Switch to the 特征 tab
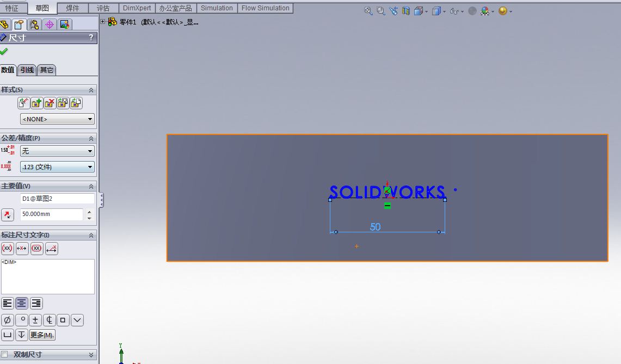The width and height of the screenshot is (621, 364). (12, 8)
